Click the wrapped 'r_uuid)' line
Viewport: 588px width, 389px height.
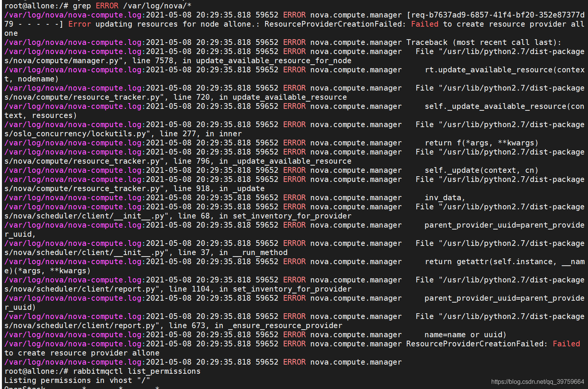20,307
